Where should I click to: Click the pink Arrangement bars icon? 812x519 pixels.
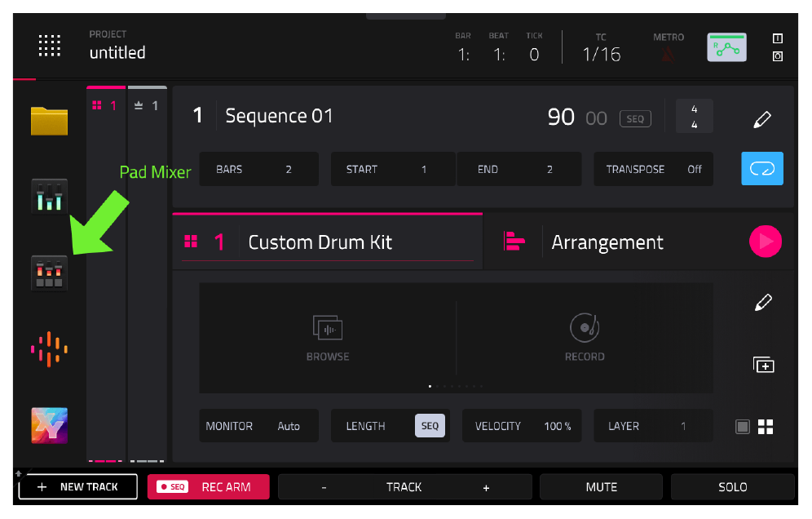click(x=514, y=241)
